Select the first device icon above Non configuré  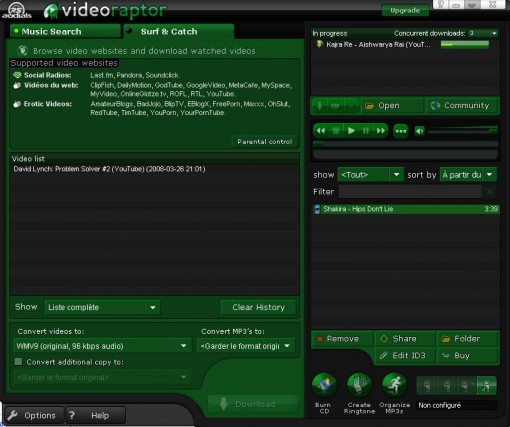point(427,386)
